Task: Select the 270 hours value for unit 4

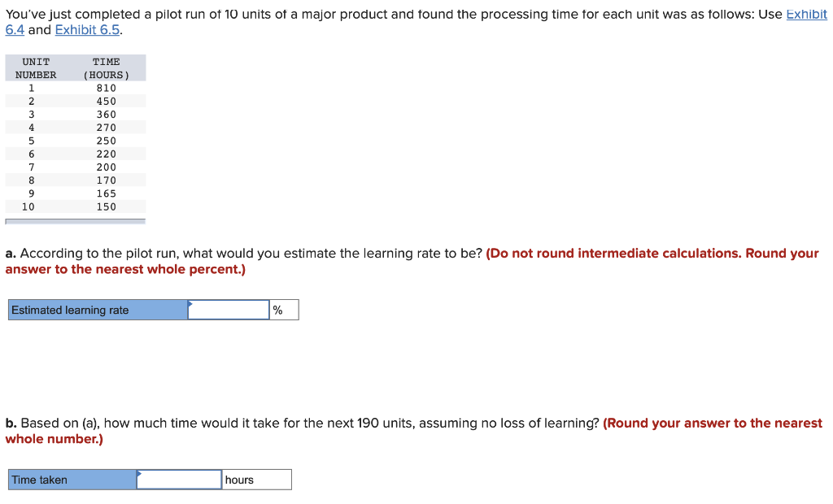Action: pyautogui.click(x=107, y=128)
